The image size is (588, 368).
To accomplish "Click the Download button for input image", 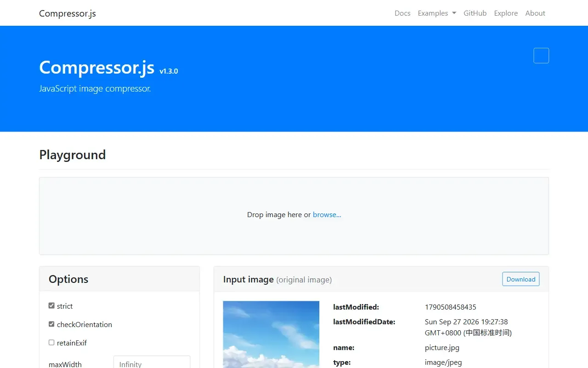I will [521, 279].
